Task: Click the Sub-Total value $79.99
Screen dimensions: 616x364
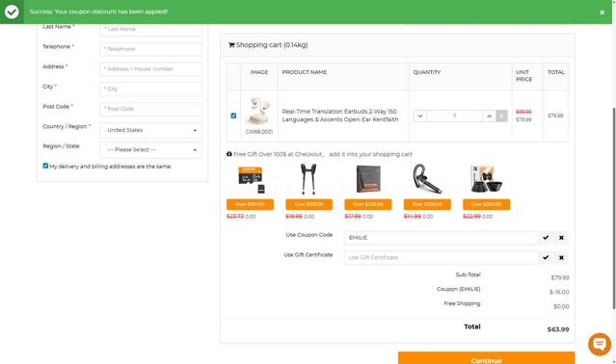Action: [560, 277]
